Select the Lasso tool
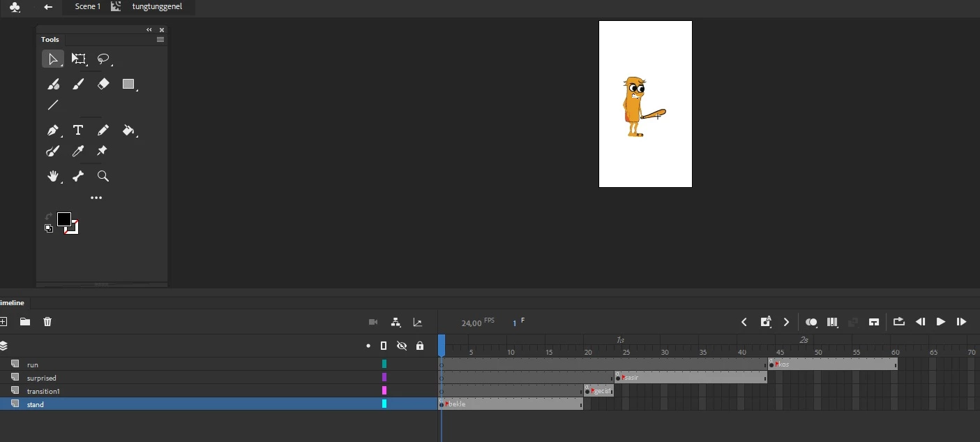 click(103, 59)
